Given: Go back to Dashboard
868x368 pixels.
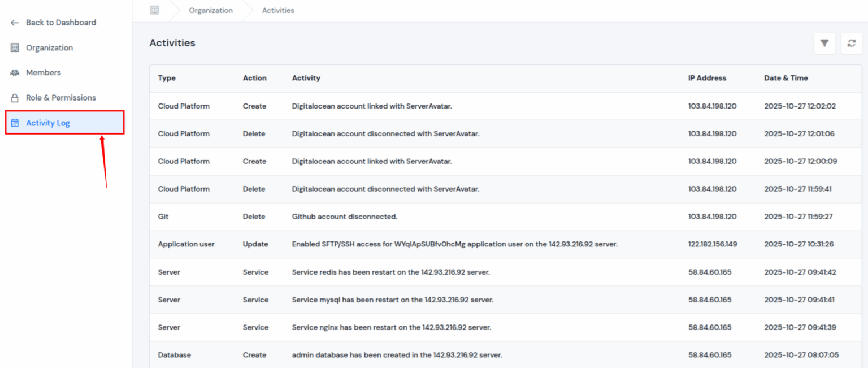Looking at the screenshot, I should [x=61, y=23].
